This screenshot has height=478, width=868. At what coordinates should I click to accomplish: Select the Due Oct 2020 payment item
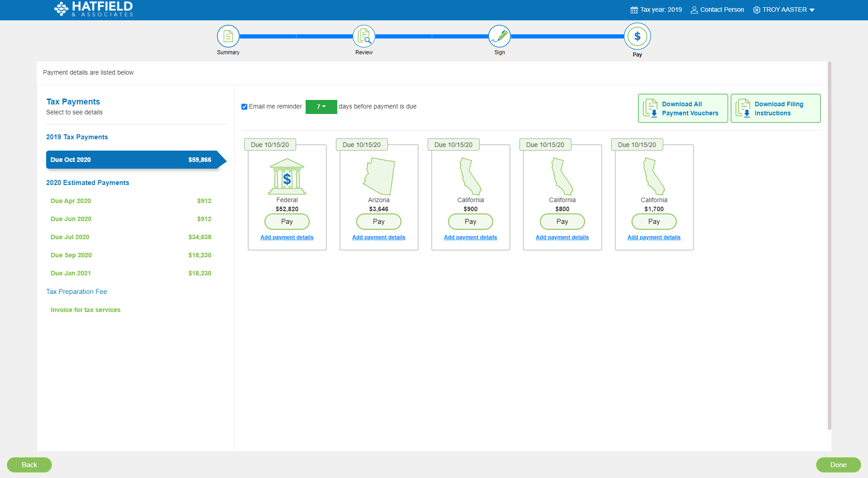point(131,160)
